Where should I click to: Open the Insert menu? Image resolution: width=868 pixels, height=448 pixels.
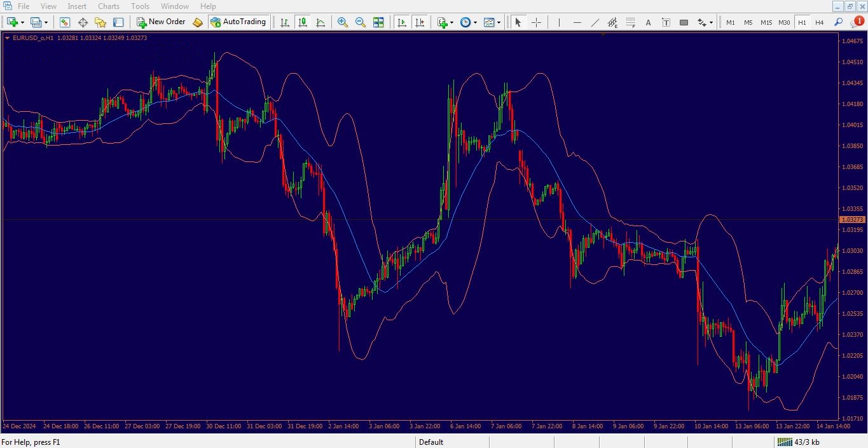[x=77, y=6]
